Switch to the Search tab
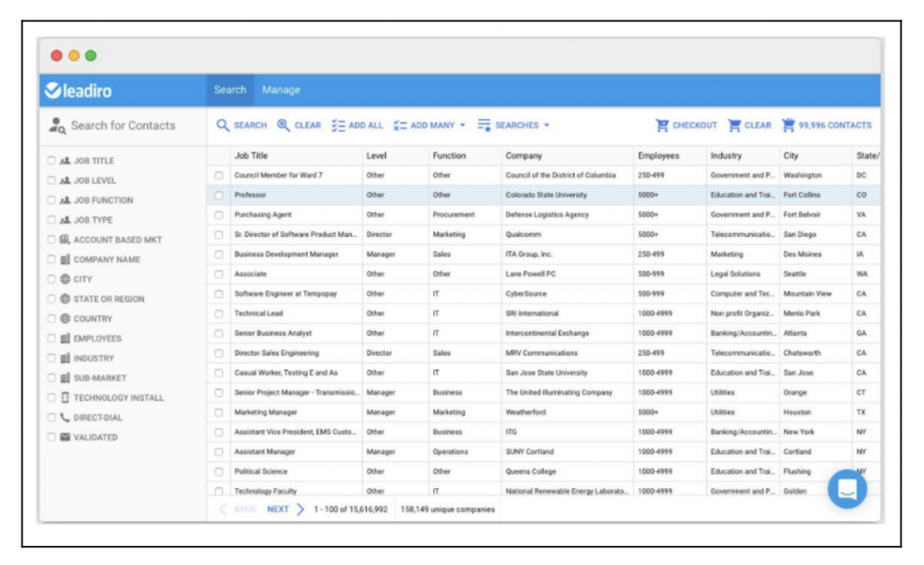This screenshot has height=565, width=924. tap(230, 89)
